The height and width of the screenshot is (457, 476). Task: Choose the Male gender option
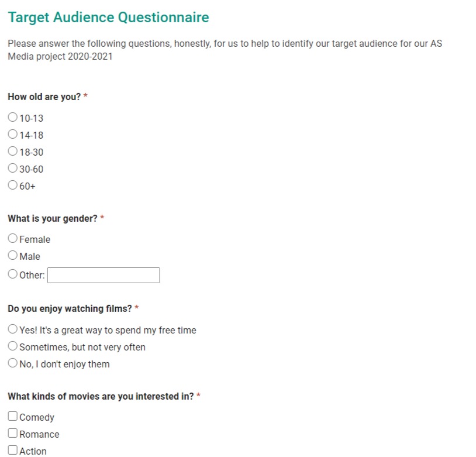pos(13,256)
